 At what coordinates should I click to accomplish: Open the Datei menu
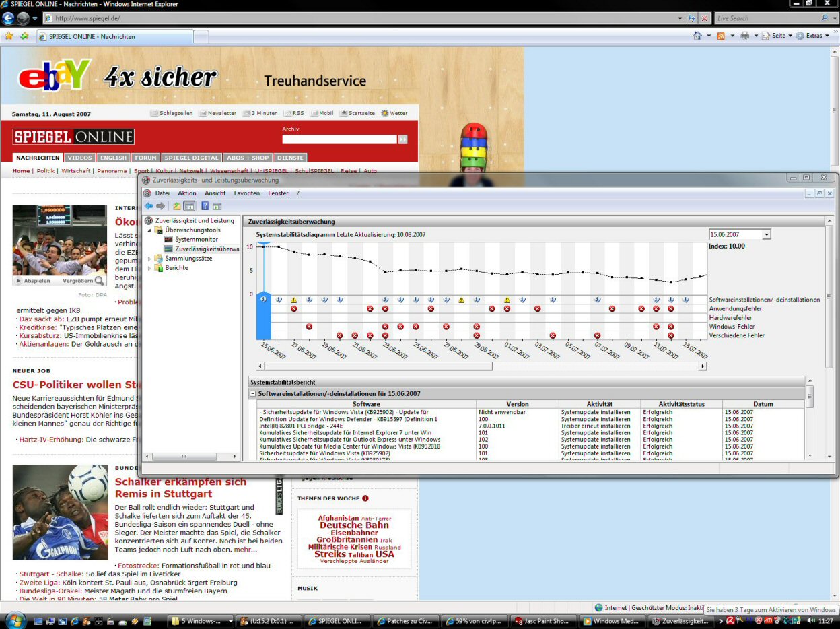point(162,193)
